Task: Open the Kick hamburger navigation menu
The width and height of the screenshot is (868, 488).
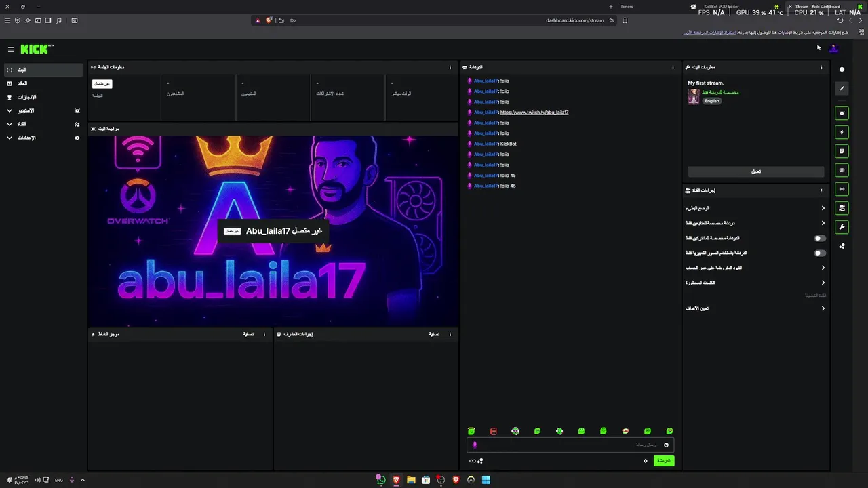Action: click(11, 49)
